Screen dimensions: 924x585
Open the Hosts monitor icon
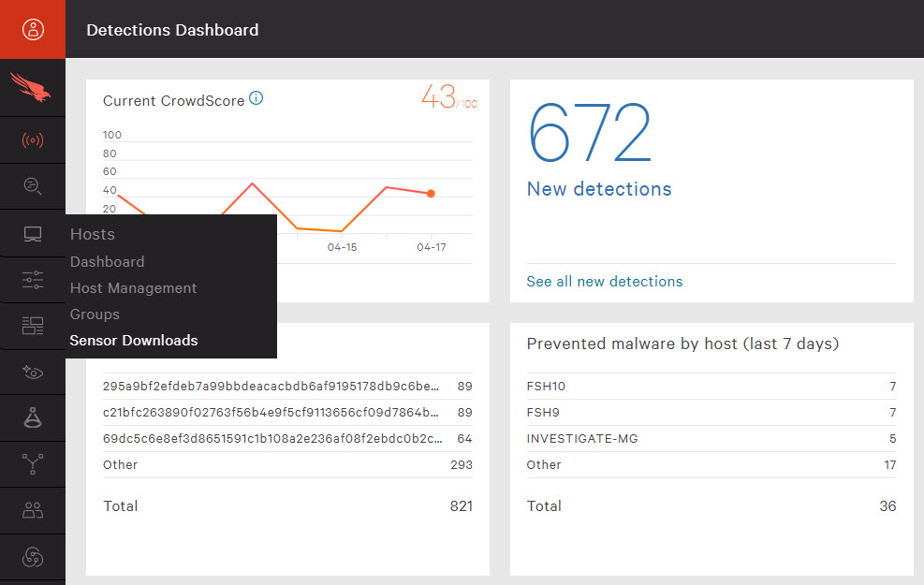coord(32,232)
